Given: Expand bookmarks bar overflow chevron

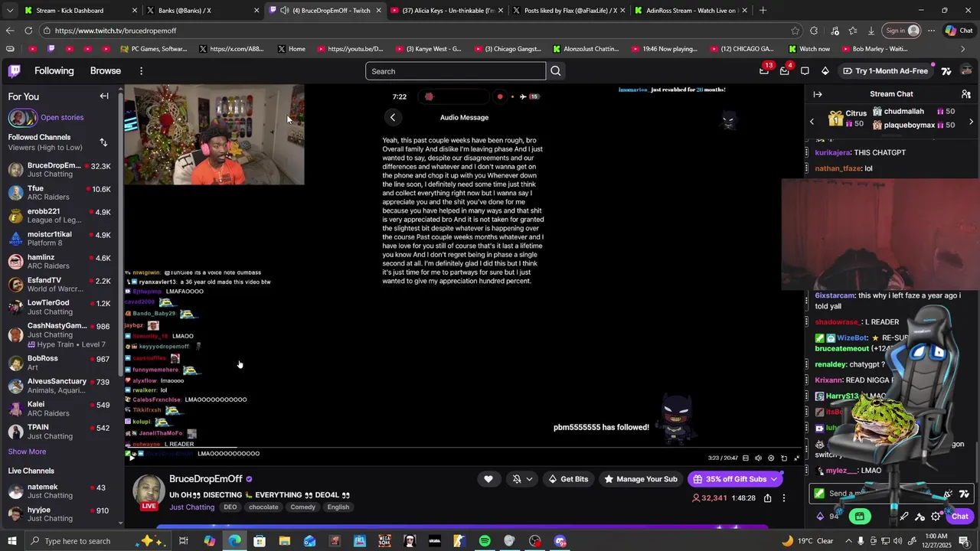Looking at the screenshot, I should 964,49.
